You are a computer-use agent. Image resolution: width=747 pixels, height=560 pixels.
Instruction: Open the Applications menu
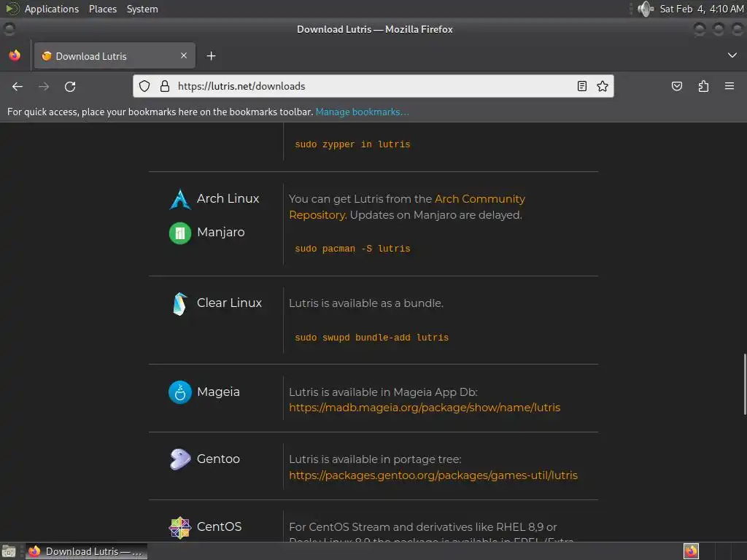52,9
